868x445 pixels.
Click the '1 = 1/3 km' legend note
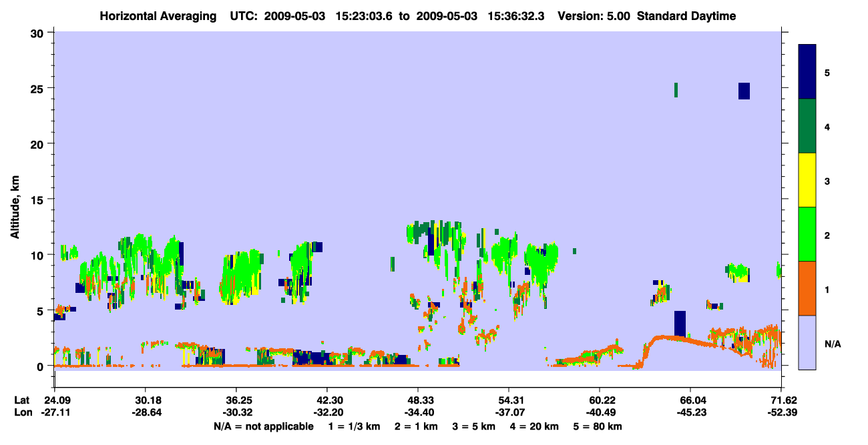[353, 426]
